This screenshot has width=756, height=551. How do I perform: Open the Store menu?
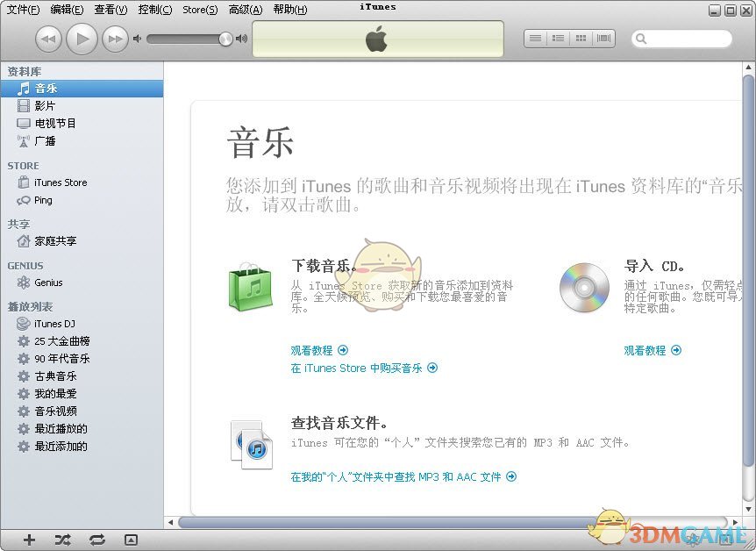(198, 9)
